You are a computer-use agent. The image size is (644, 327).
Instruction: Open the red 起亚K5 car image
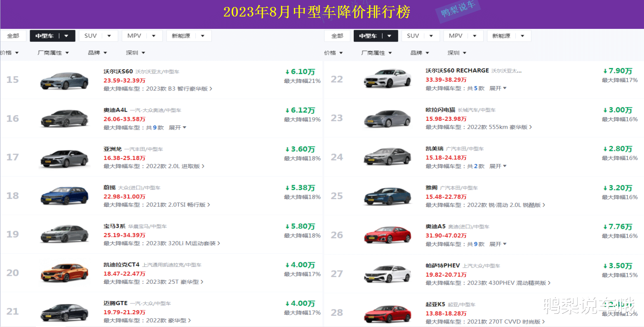coord(388,313)
